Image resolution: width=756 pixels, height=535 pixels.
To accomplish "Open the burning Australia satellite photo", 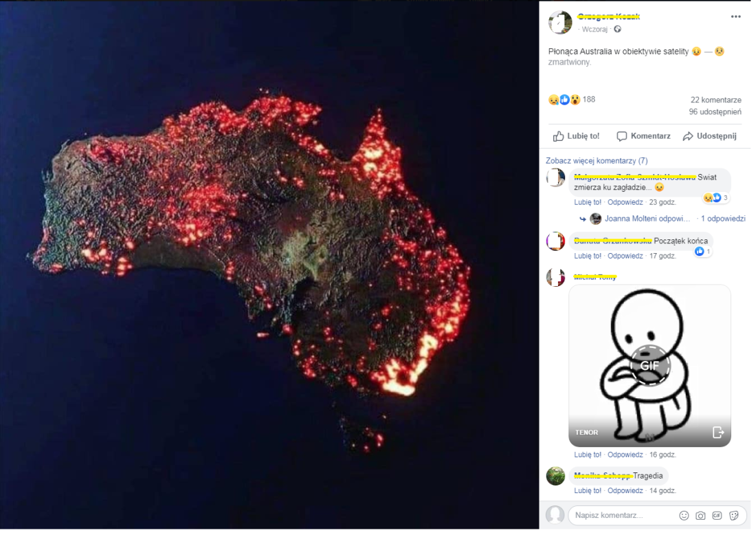I will (269, 265).
